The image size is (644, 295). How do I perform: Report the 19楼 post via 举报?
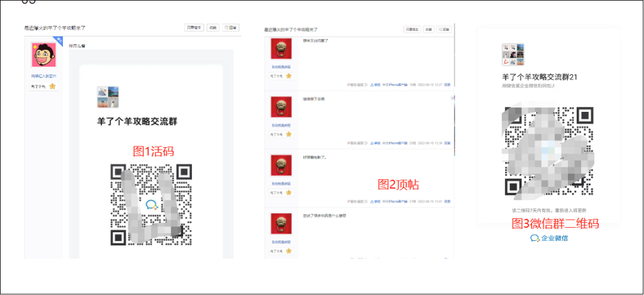pos(375,85)
